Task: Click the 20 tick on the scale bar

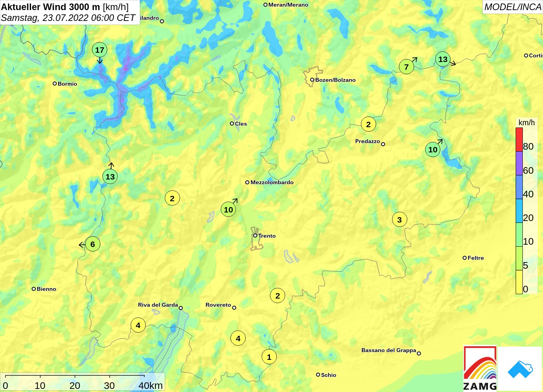Action: [x=75, y=385]
